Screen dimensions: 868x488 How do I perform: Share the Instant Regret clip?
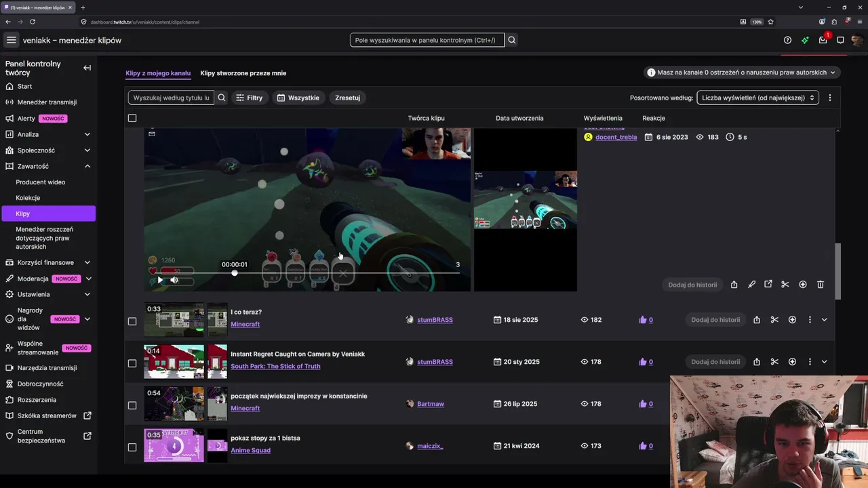tap(757, 362)
